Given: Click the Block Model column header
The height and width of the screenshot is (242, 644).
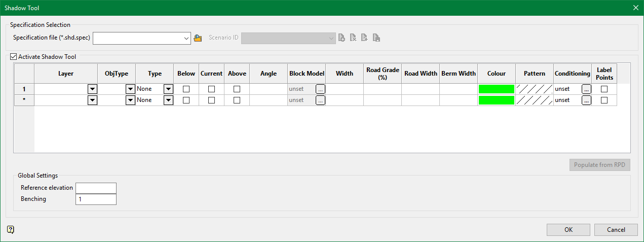Looking at the screenshot, I should click(x=307, y=74).
